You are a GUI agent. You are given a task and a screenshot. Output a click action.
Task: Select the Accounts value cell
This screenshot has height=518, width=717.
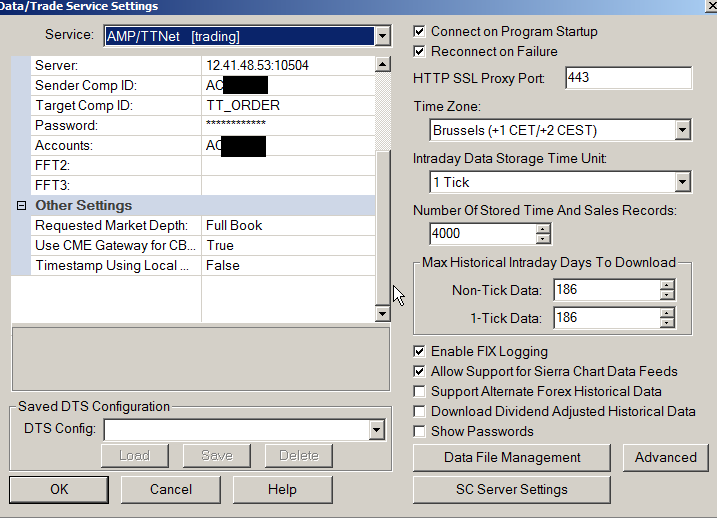(x=288, y=145)
